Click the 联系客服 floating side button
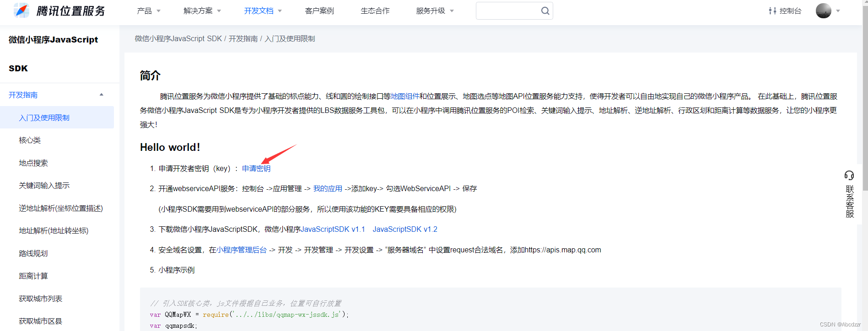Image resolution: width=868 pixels, height=331 pixels. 850,195
